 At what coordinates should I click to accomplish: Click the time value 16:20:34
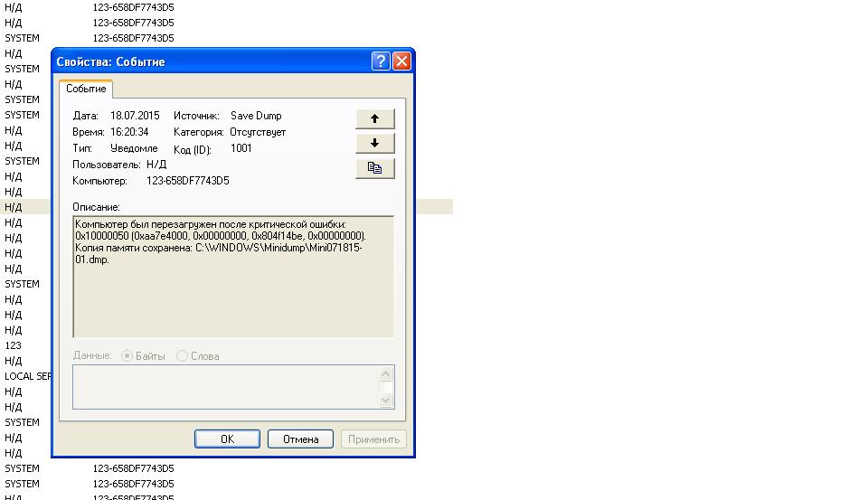pos(129,132)
